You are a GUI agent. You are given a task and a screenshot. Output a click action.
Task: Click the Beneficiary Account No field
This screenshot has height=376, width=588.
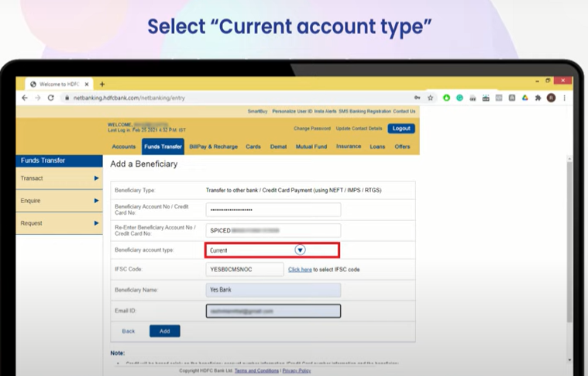273,210
